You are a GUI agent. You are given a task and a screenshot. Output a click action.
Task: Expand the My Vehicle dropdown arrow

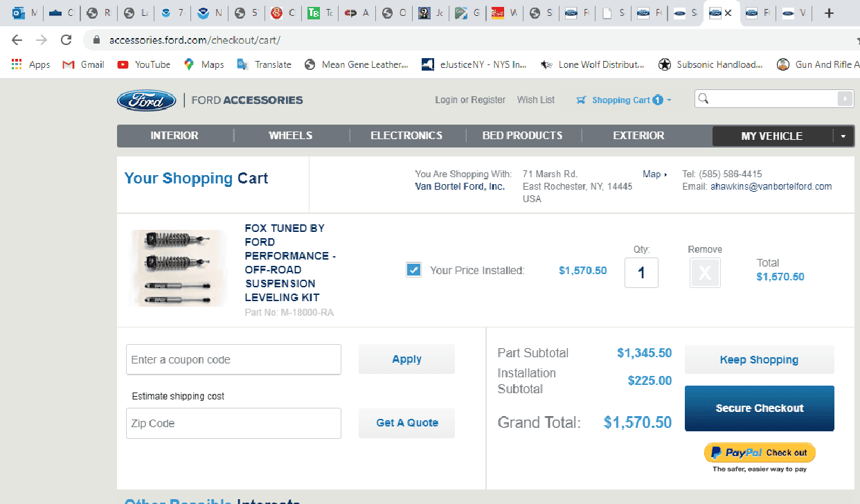pos(843,136)
